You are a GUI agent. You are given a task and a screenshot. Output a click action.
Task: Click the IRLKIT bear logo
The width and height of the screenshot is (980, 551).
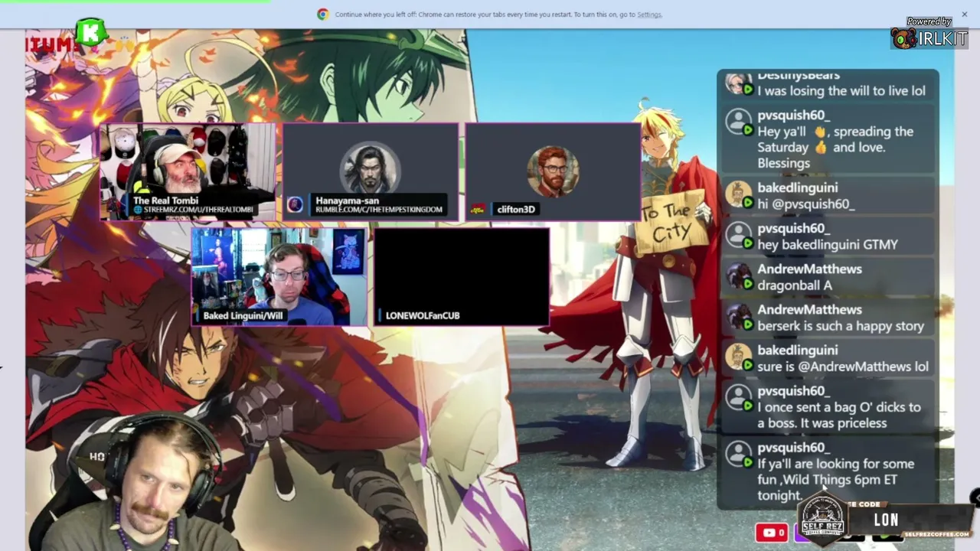pos(903,39)
